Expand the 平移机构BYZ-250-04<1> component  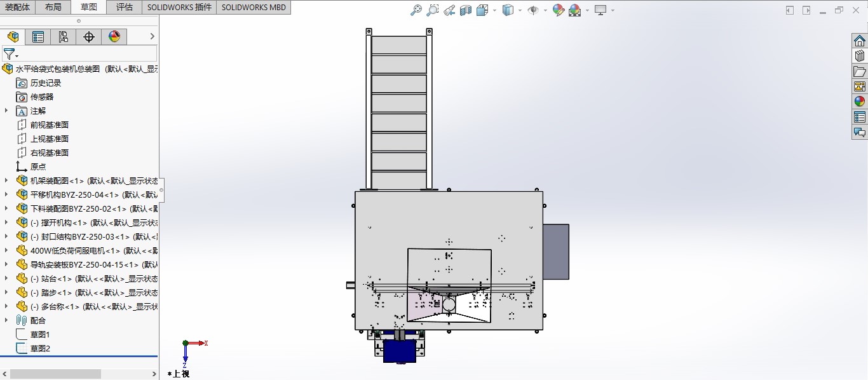(x=6, y=194)
